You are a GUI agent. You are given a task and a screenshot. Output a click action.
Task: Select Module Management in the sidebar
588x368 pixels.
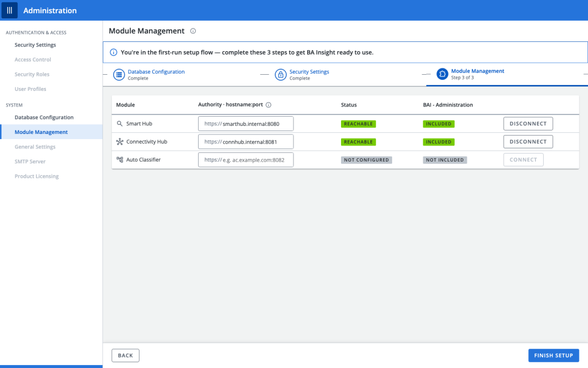[51, 132]
